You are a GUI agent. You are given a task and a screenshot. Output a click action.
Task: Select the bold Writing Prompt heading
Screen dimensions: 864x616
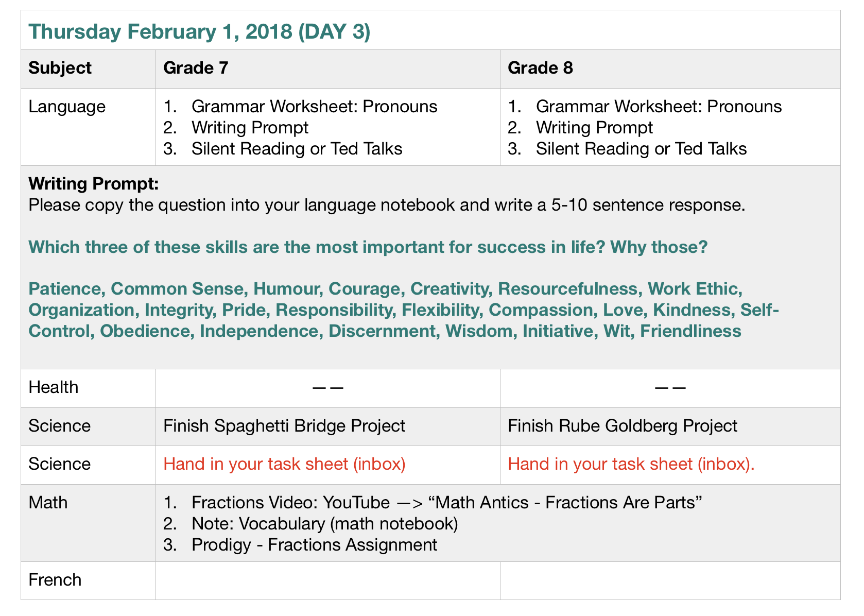coord(93,183)
